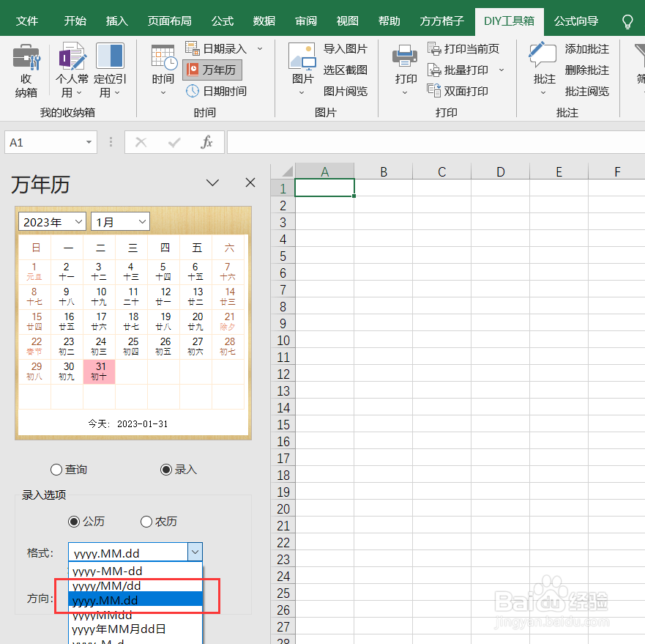645x644 pixels.
Task: Click the lightbulb tell-me icon
Action: click(x=627, y=21)
